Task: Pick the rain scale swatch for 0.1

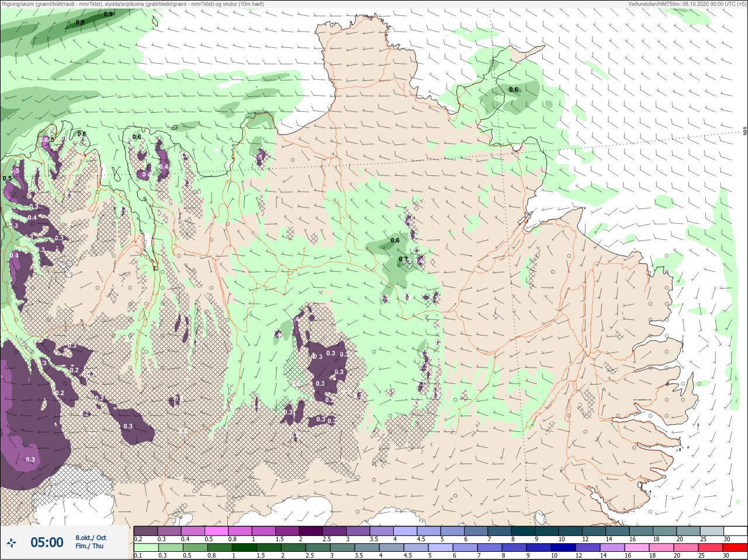Action: coord(146,548)
